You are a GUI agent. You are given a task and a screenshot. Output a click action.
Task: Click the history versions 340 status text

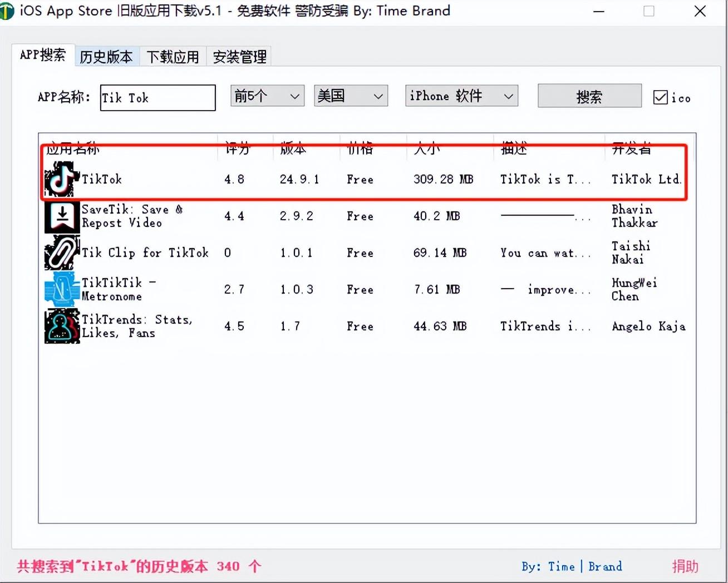click(x=139, y=566)
